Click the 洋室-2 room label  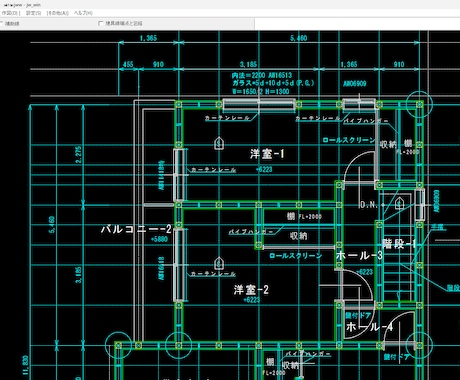point(251,289)
